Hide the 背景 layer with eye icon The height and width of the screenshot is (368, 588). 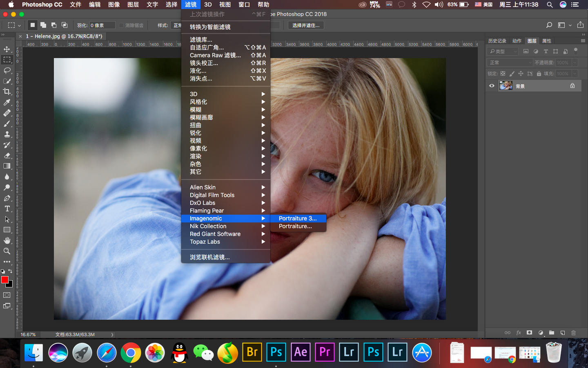click(492, 86)
